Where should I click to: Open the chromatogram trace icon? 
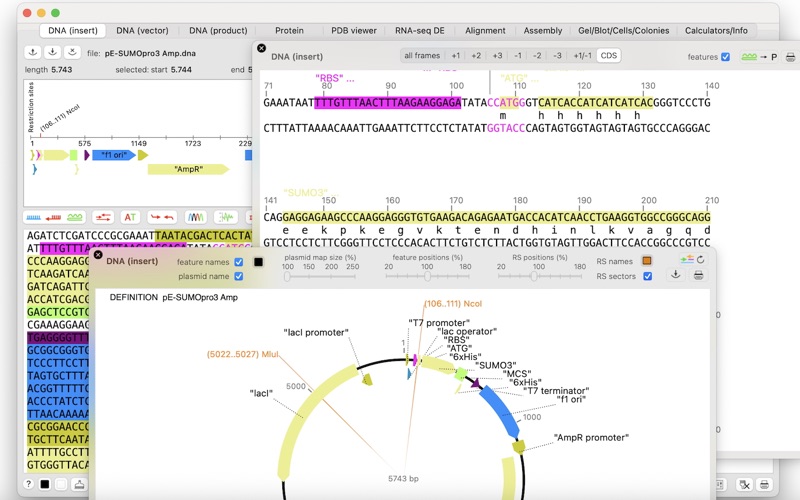click(195, 217)
